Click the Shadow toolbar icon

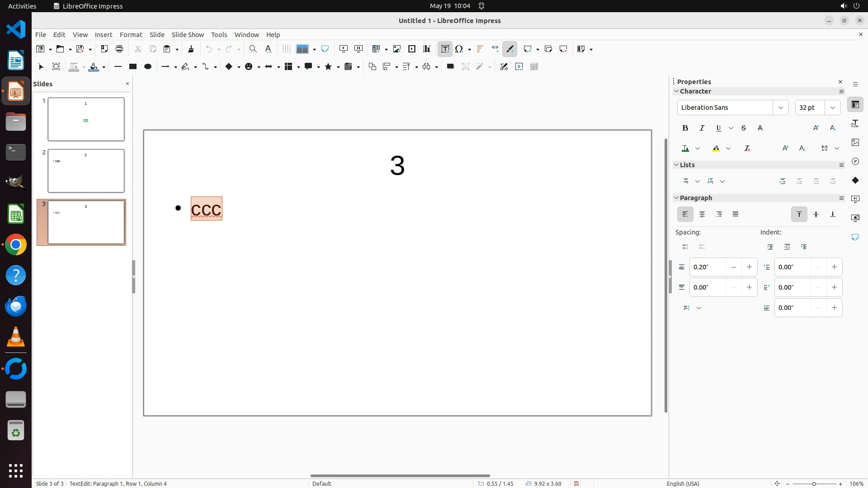coord(450,66)
